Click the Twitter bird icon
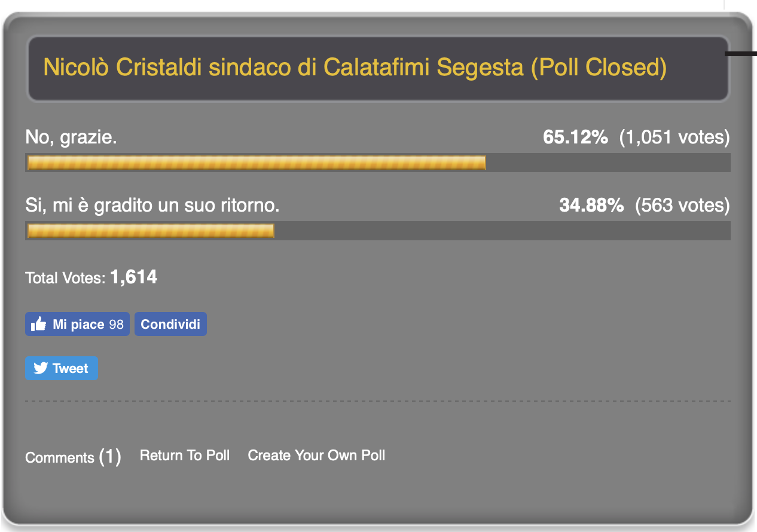The image size is (757, 532). tap(41, 368)
